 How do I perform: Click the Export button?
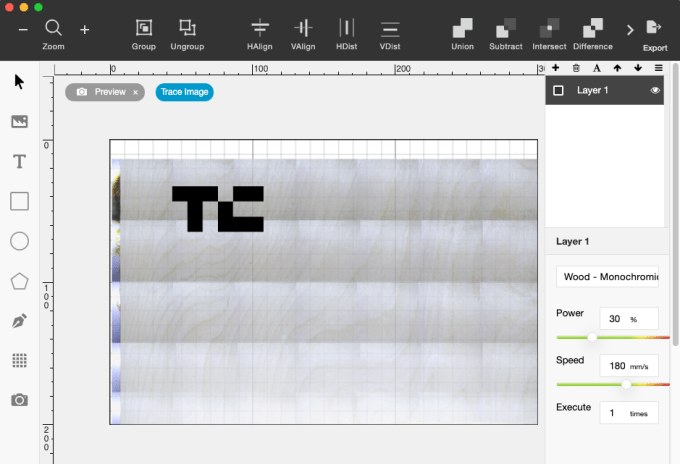655,36
